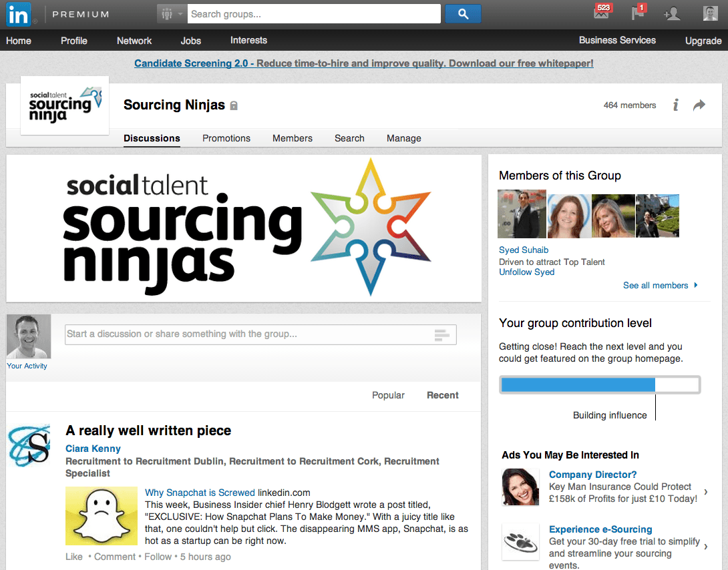Click the large social talent sourcing ninjas banner
Screen dimensions: 728x570
(244, 228)
